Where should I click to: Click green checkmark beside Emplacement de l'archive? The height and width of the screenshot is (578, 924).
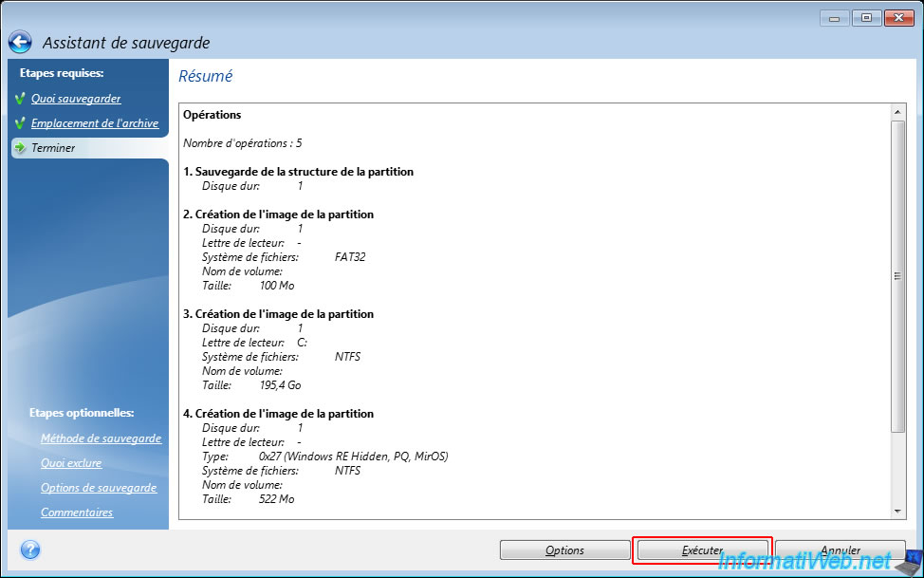coord(20,123)
